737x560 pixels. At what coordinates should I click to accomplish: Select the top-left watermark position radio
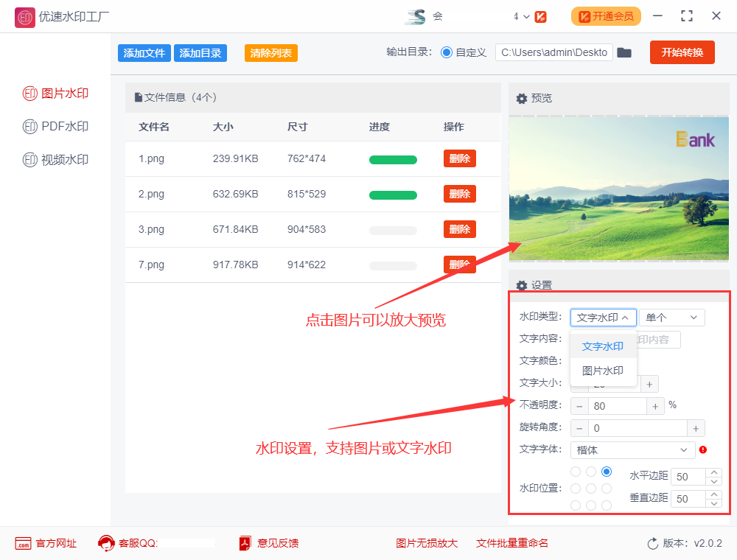pos(575,471)
